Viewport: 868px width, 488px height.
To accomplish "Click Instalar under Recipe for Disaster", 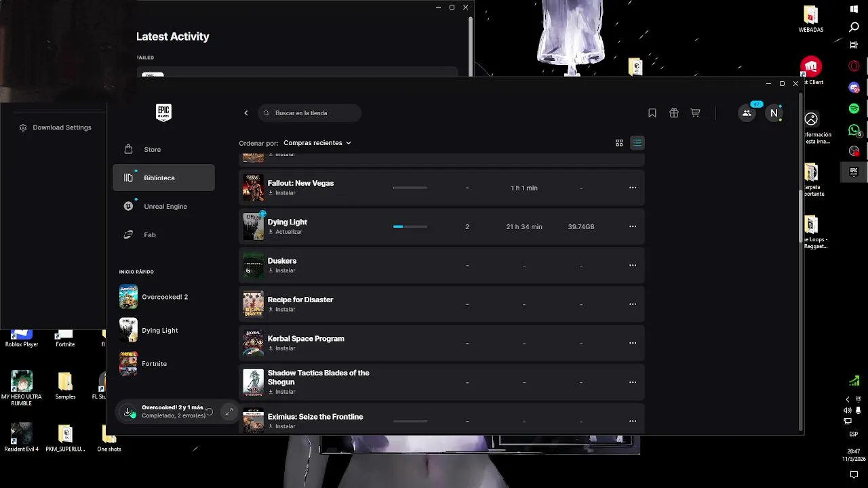I will (x=282, y=309).
